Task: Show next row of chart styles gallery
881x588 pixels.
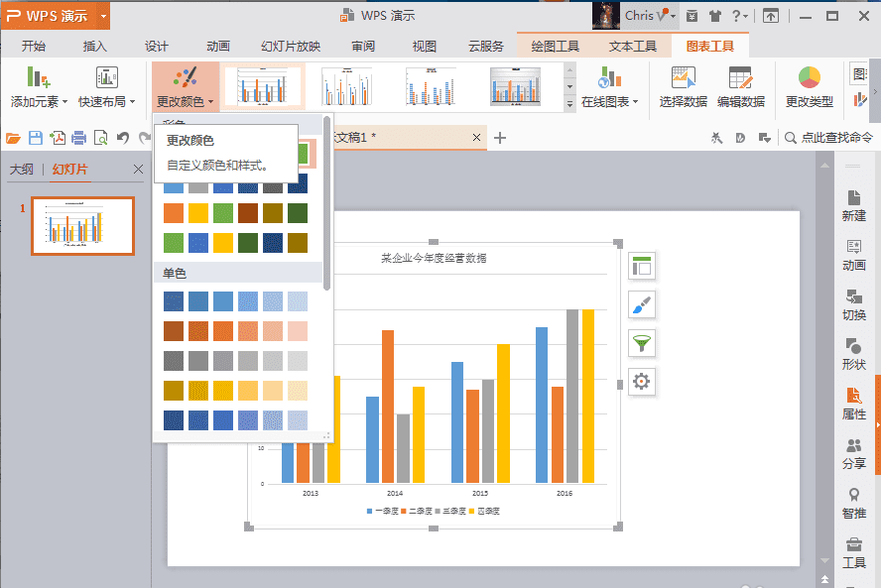Action: (569, 86)
